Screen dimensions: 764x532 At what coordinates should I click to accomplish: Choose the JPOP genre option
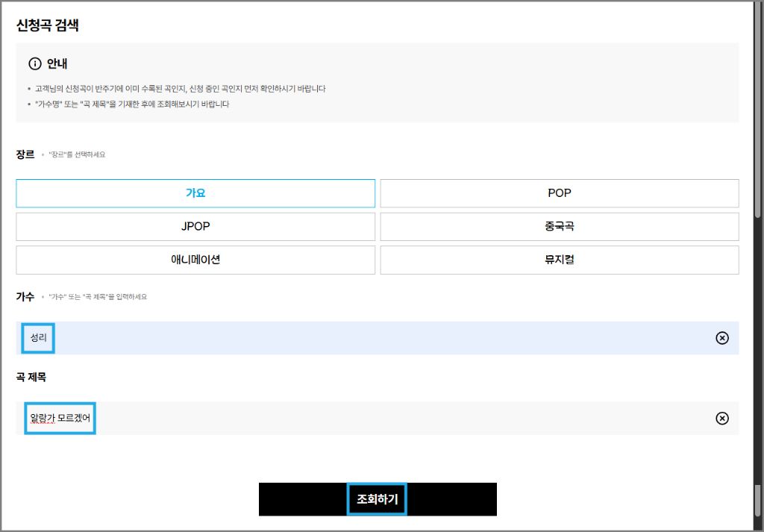click(195, 227)
